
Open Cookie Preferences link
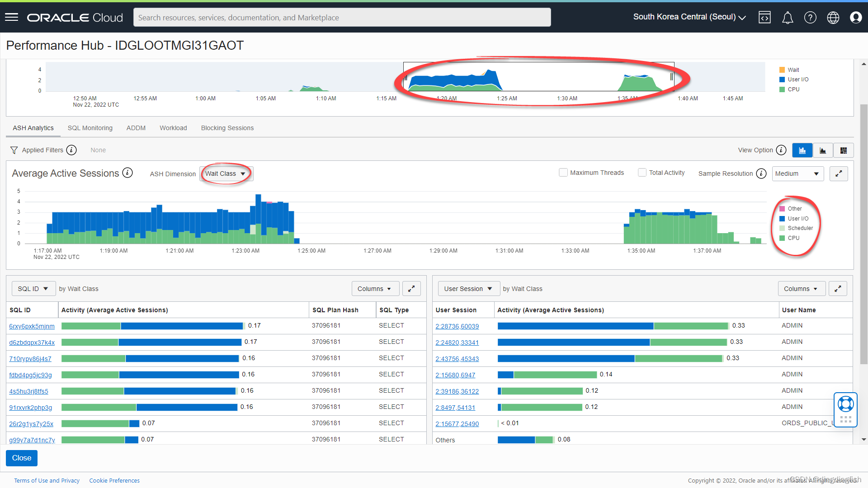pos(114,480)
